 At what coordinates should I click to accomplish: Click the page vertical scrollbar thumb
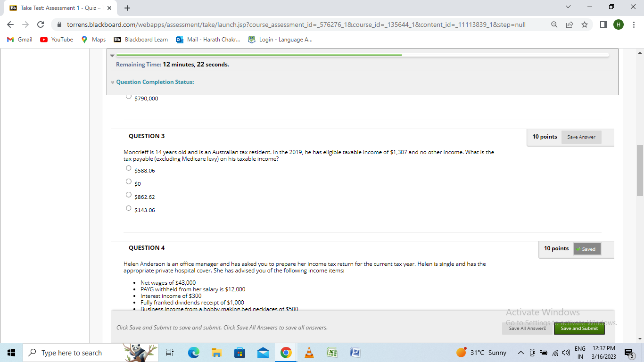640,171
